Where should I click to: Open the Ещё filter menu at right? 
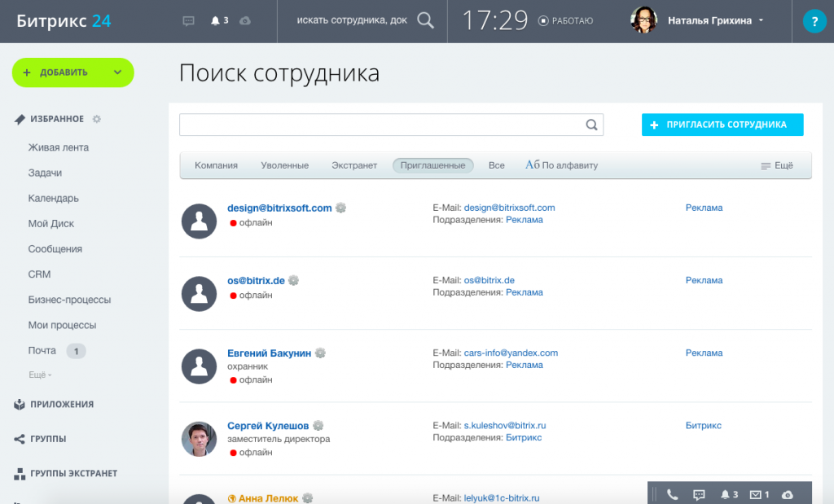776,165
